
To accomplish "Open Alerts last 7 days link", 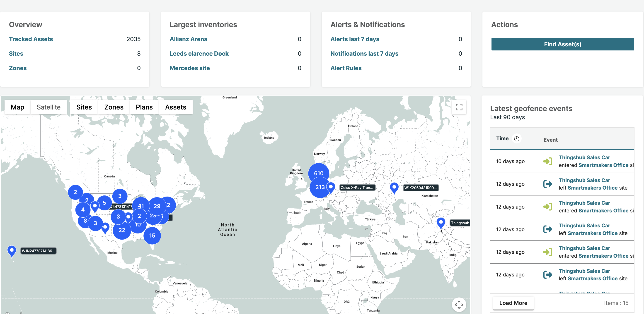I will (x=354, y=39).
